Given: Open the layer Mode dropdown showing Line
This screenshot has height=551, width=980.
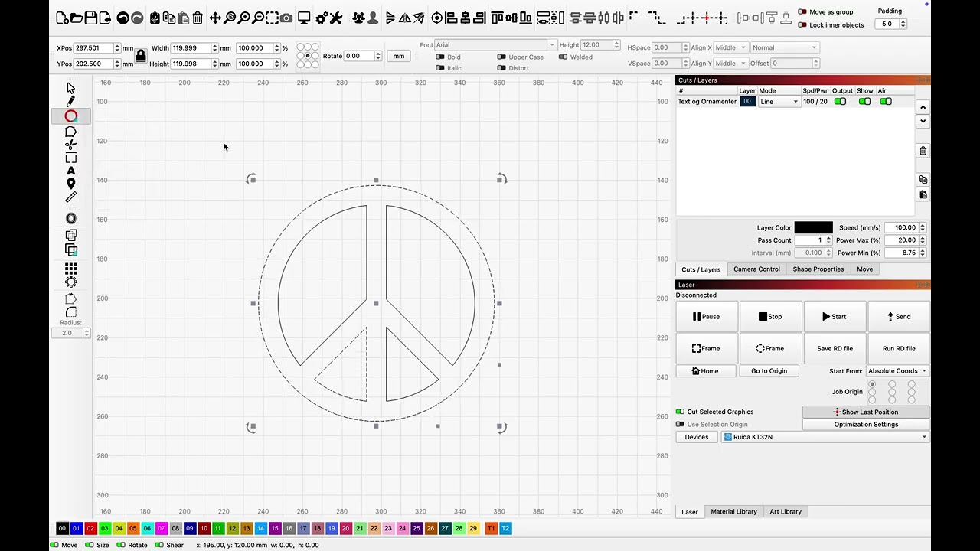Looking at the screenshot, I should click(779, 102).
